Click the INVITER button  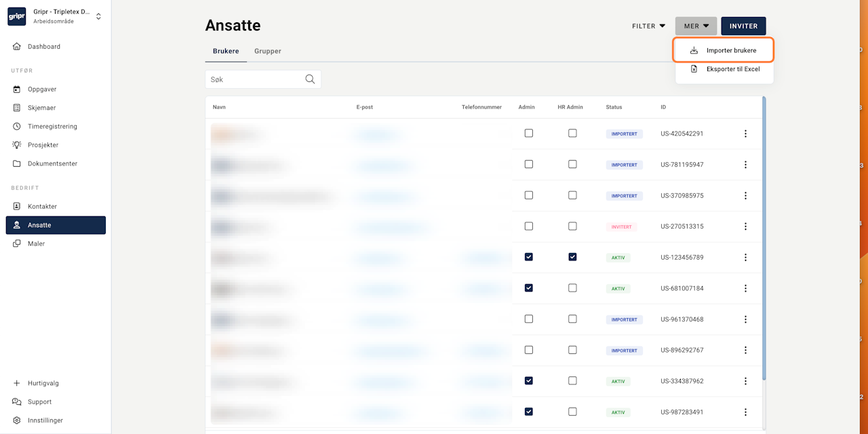click(743, 26)
